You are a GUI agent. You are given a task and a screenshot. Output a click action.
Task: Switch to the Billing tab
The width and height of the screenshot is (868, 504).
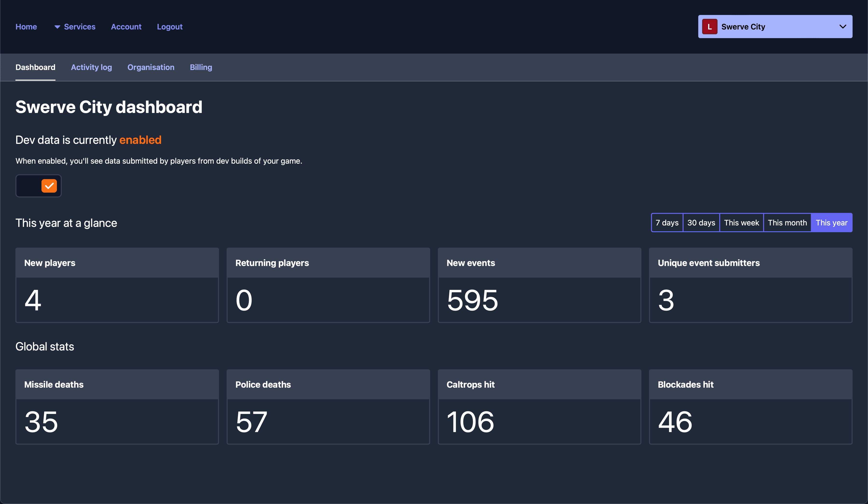[201, 67]
